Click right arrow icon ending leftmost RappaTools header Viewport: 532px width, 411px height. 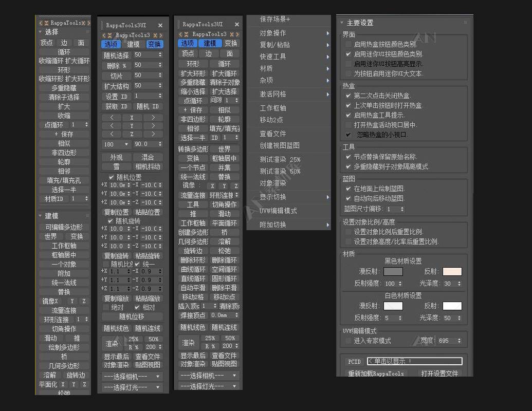(x=88, y=23)
